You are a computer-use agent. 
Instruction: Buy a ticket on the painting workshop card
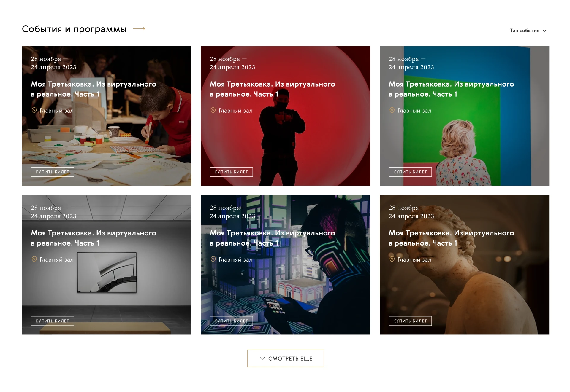click(52, 172)
